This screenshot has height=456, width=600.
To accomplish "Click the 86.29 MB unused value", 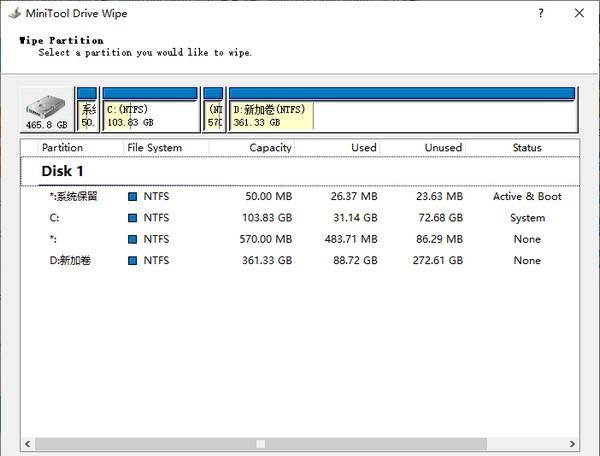I will [x=440, y=239].
